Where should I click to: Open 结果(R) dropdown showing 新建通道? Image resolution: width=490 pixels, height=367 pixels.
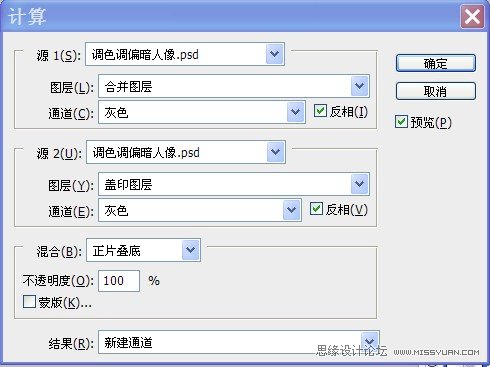coord(239,342)
